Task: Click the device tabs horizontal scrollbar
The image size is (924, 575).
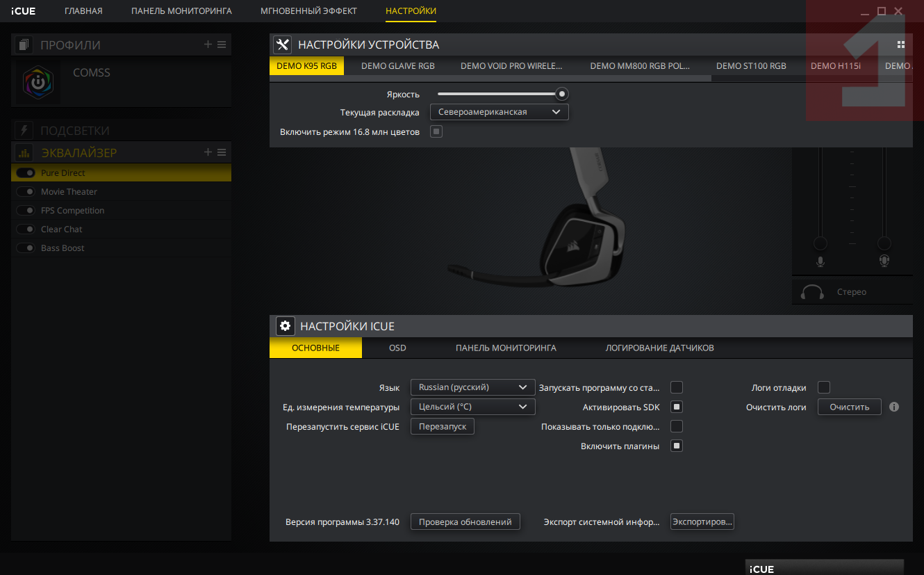Action: pos(490,79)
